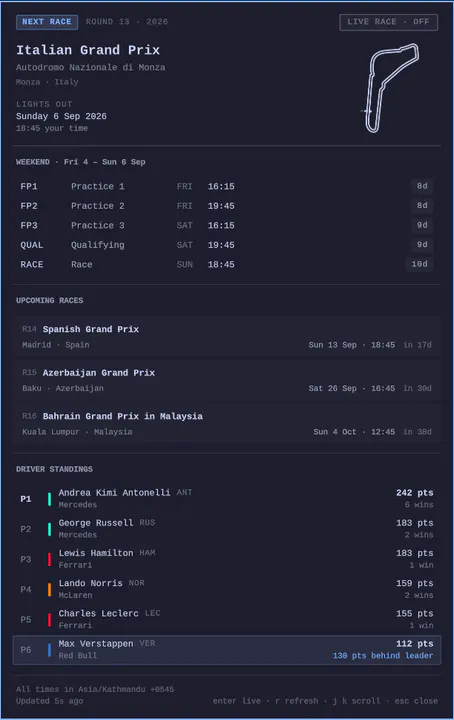Viewport: 454px width, 720px height.
Task: Click the Sun 13 Sep 18:45 time
Action: [x=352, y=345]
